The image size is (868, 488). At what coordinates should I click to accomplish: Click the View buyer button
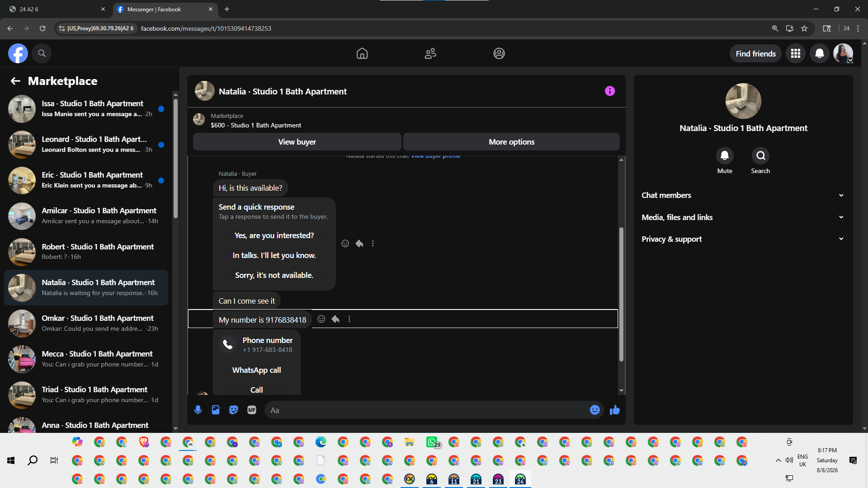297,142
